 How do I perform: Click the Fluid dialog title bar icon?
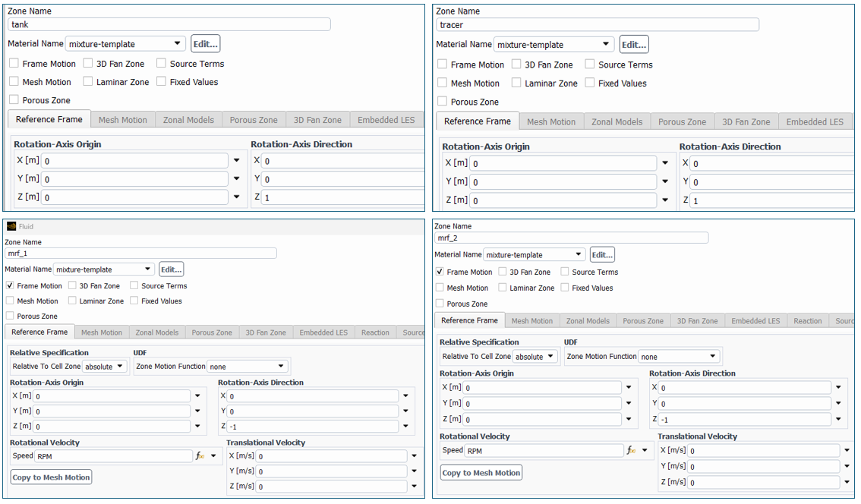click(x=11, y=226)
